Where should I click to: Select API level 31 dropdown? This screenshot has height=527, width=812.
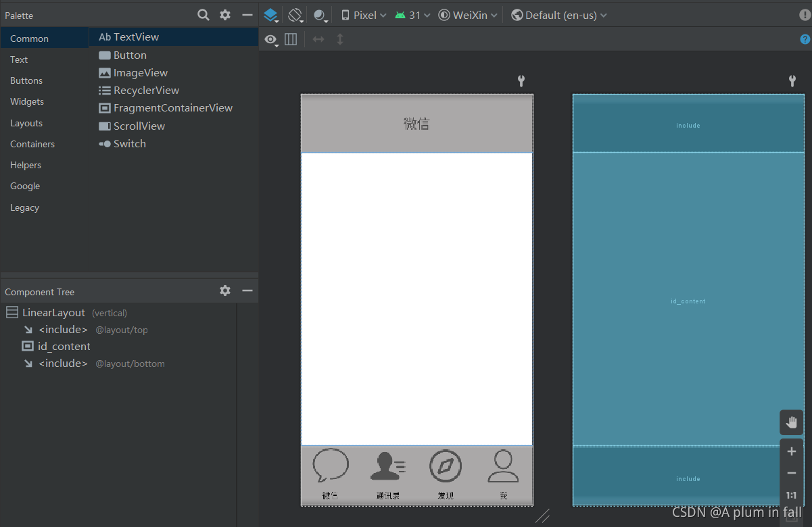click(x=412, y=15)
